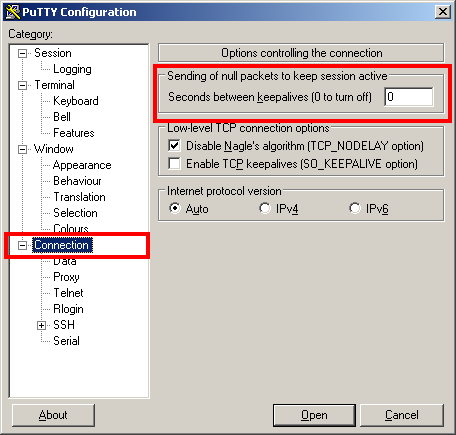Click the About button

point(53,415)
